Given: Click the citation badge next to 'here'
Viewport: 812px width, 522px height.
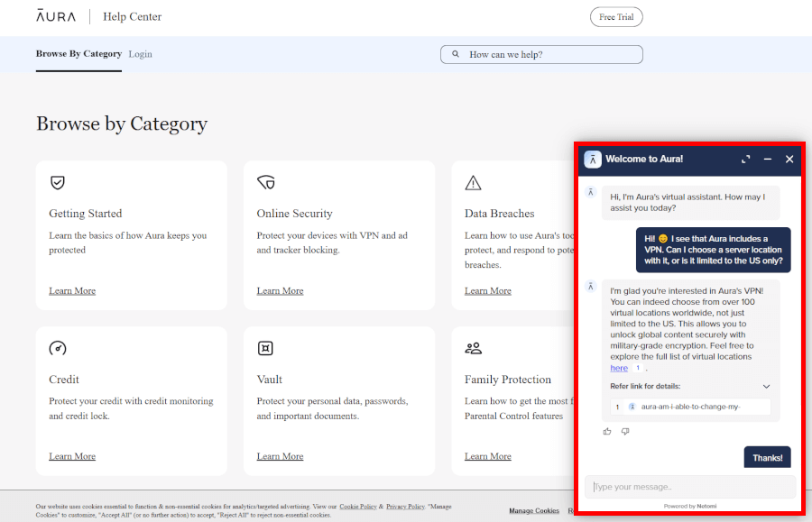Looking at the screenshot, I should tap(638, 368).
